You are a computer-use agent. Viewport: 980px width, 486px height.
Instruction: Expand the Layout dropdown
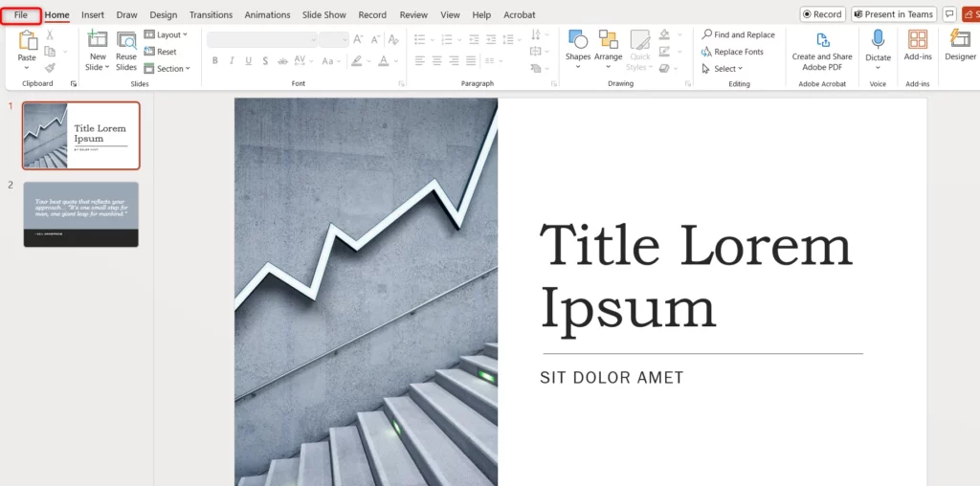click(167, 35)
